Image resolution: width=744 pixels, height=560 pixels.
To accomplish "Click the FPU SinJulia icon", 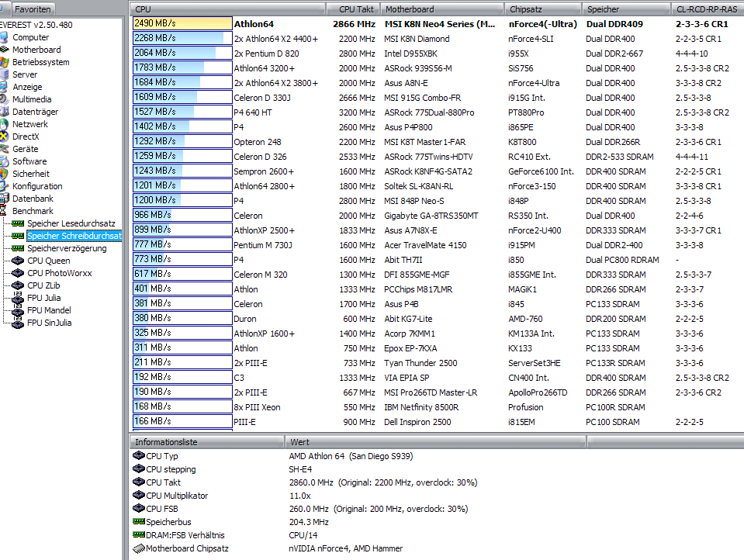I will [x=18, y=323].
